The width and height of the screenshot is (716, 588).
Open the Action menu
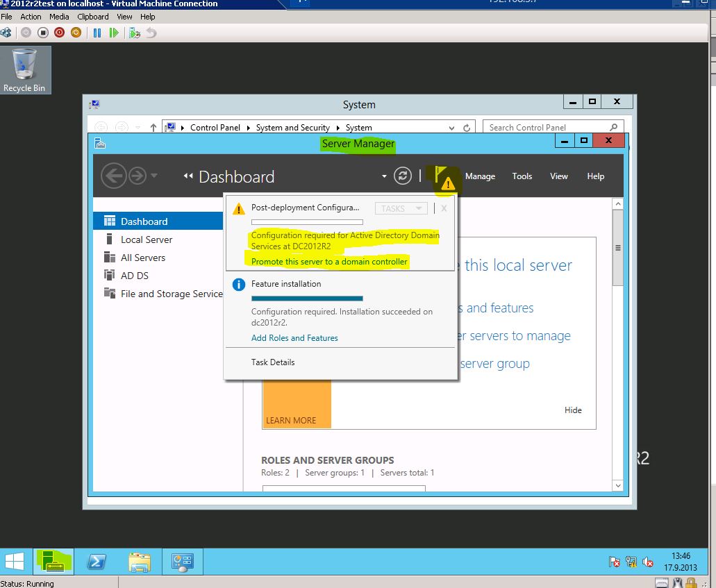click(31, 17)
